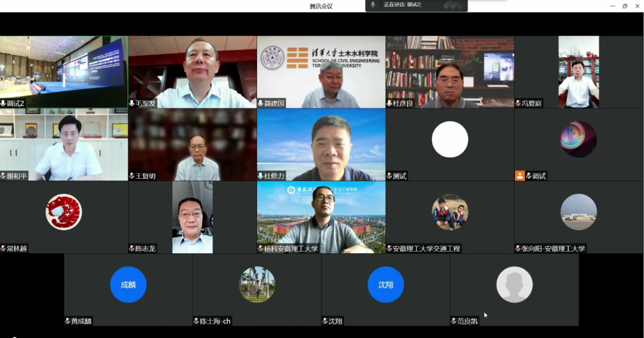Restore down the meeting window
644x338 pixels.
(624, 6)
